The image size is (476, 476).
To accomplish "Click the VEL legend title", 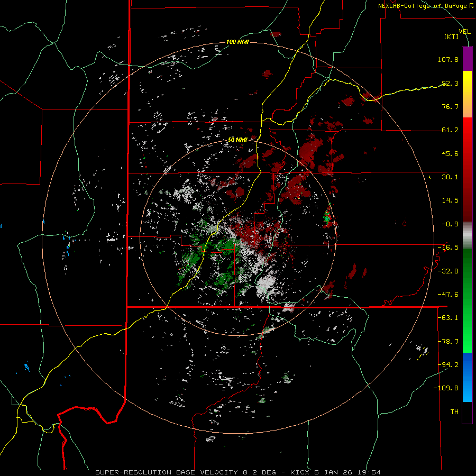I will click(464, 32).
